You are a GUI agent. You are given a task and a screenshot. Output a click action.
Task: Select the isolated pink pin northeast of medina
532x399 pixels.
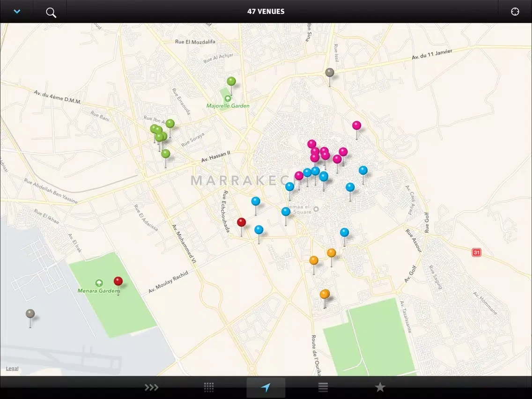tap(356, 125)
